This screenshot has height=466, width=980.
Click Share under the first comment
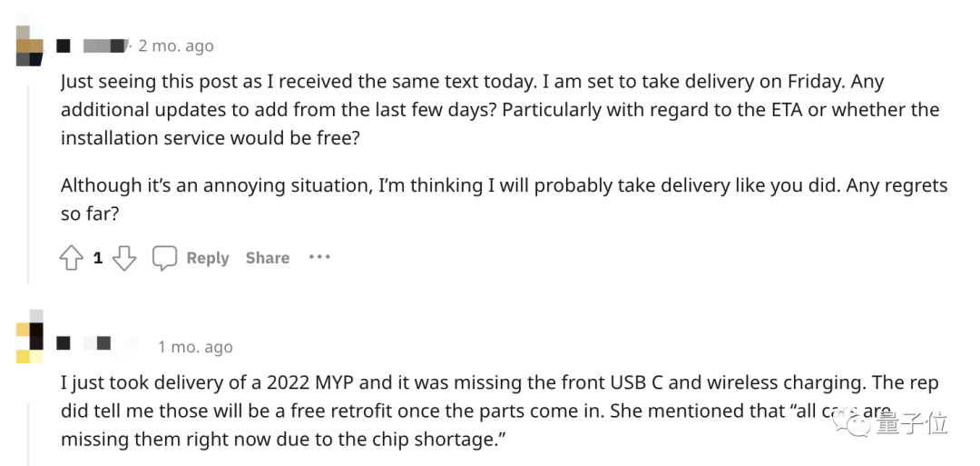(x=267, y=258)
